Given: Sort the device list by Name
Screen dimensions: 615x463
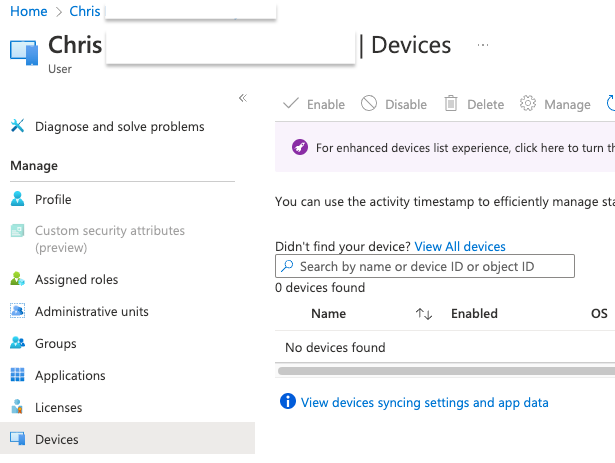Looking at the screenshot, I should (424, 314).
